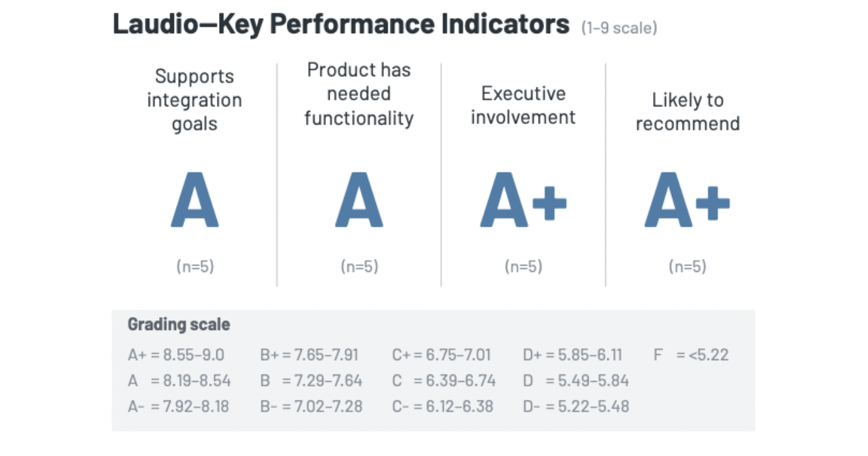The width and height of the screenshot is (868, 456).
Task: Select the A+ grade for Likely to recommend
Action: (687, 200)
